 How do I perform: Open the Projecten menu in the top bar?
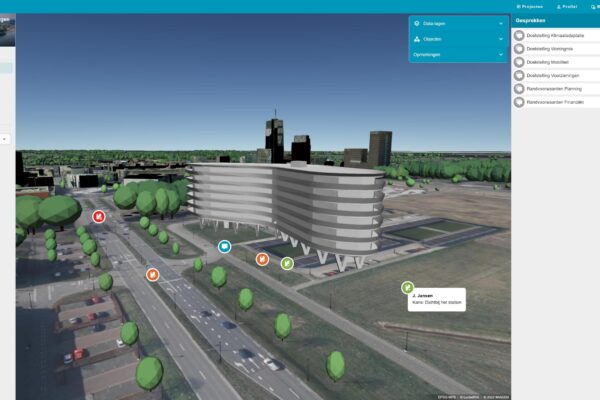click(529, 6)
